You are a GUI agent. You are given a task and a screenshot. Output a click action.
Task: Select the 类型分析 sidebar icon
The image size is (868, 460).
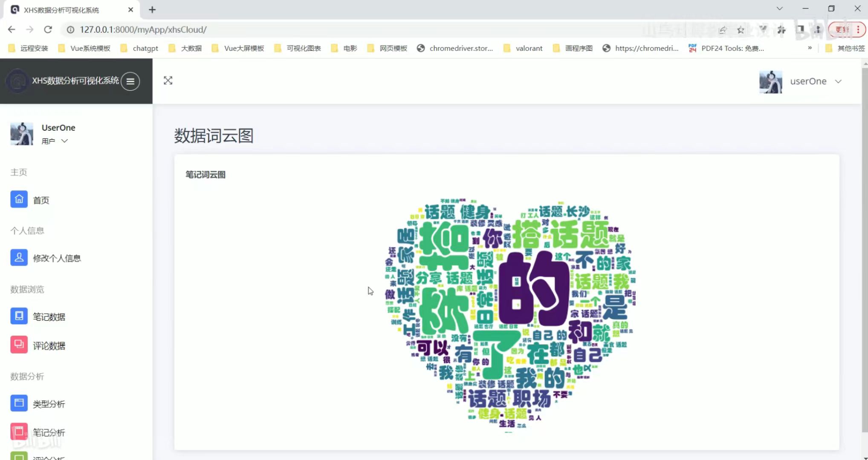(x=19, y=403)
